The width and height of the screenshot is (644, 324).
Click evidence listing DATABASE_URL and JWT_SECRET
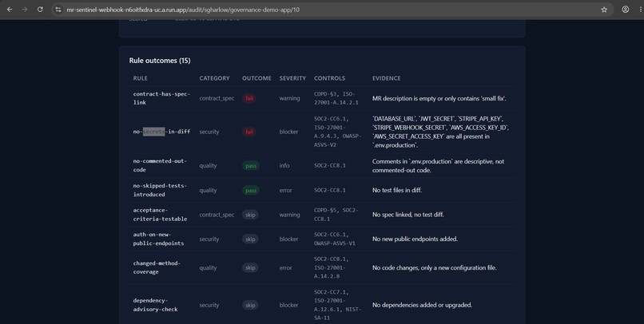click(441, 132)
